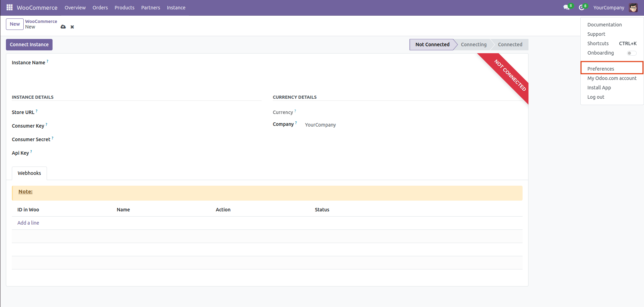Show Consumer Secret help tooltip

[53, 138]
